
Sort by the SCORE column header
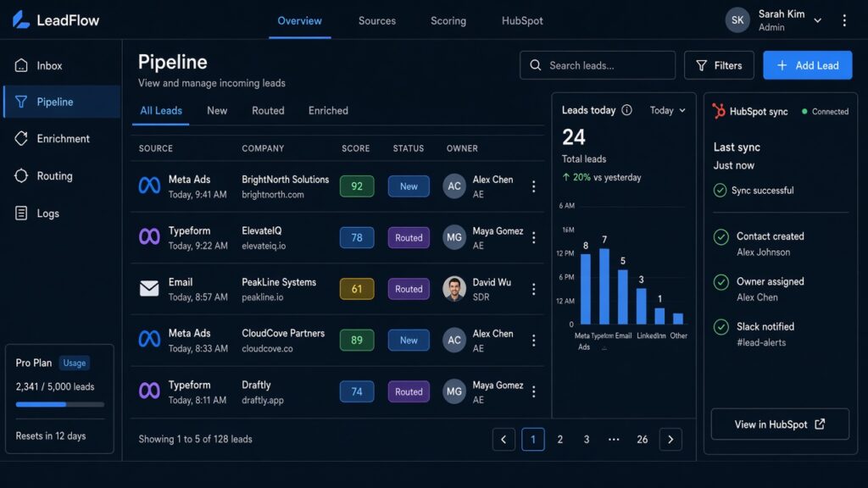[x=355, y=148]
